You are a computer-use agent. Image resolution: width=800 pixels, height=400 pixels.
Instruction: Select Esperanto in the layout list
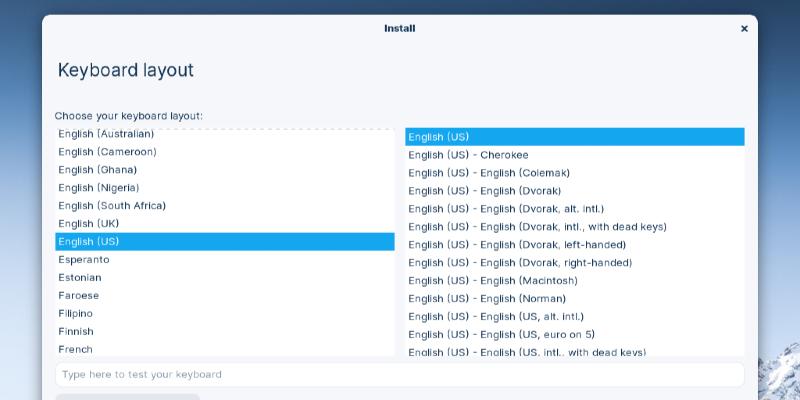coord(84,260)
